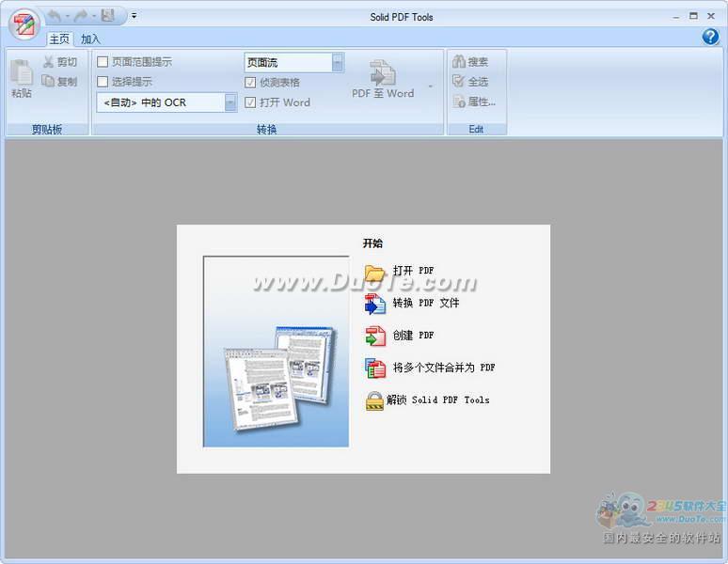Screen dimensions: 728x564
Task: Click the Undo arrow in quick access toolbar
Action: 55,16
